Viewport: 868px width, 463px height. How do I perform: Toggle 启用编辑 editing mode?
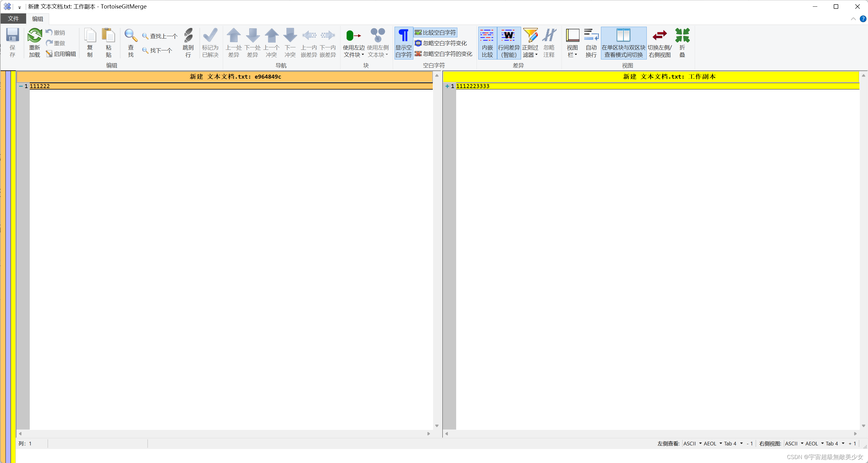point(61,54)
